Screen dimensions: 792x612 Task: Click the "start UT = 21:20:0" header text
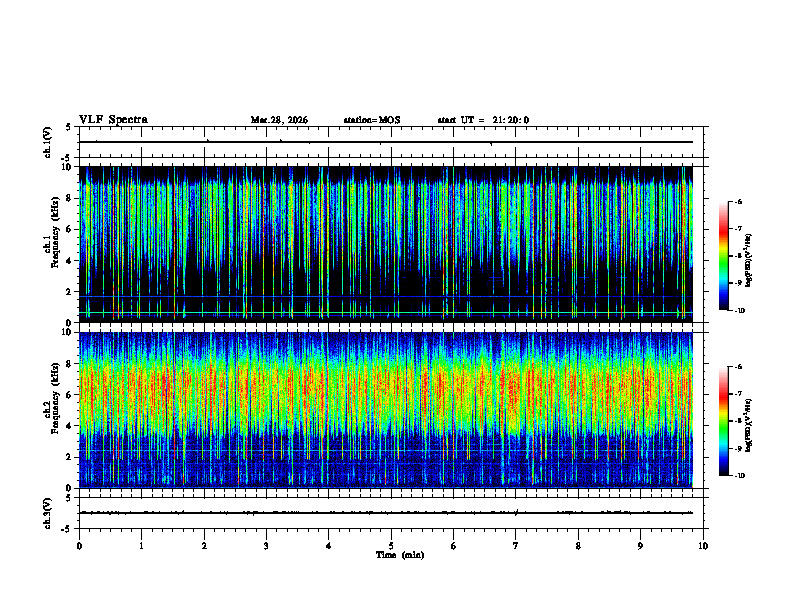(483, 120)
